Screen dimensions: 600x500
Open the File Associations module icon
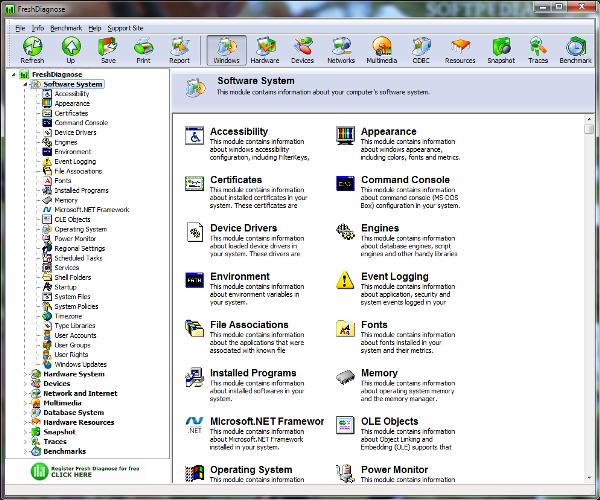coord(194,328)
